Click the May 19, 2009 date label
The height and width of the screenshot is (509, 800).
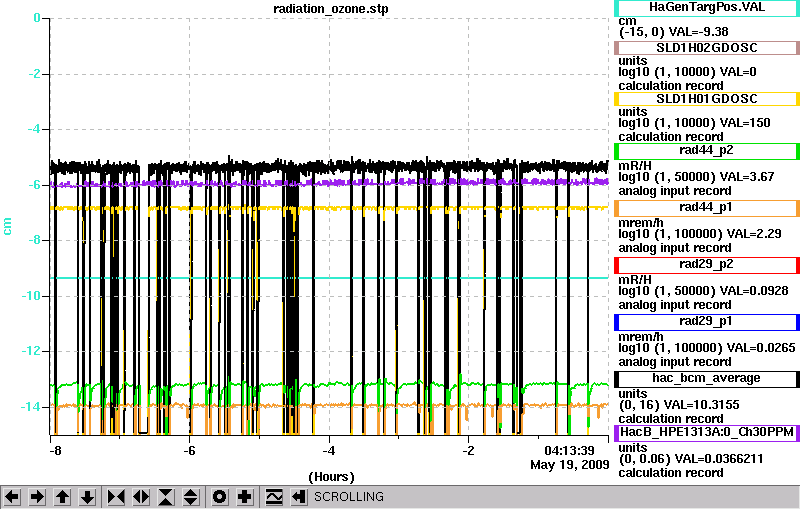569,465
